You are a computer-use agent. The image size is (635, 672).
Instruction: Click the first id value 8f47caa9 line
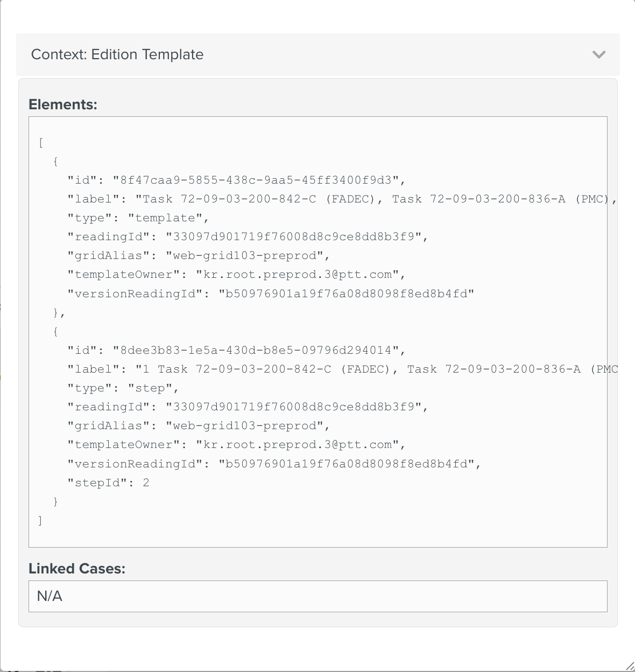(236, 180)
